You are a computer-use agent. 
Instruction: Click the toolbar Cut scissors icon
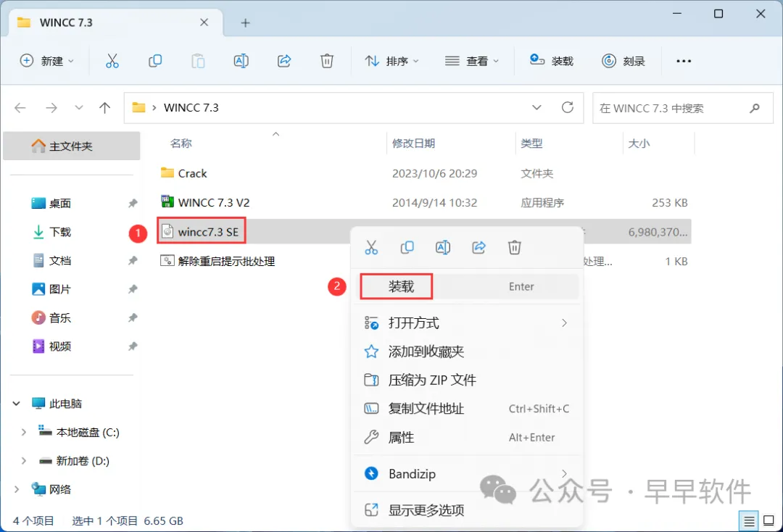pyautogui.click(x=112, y=61)
